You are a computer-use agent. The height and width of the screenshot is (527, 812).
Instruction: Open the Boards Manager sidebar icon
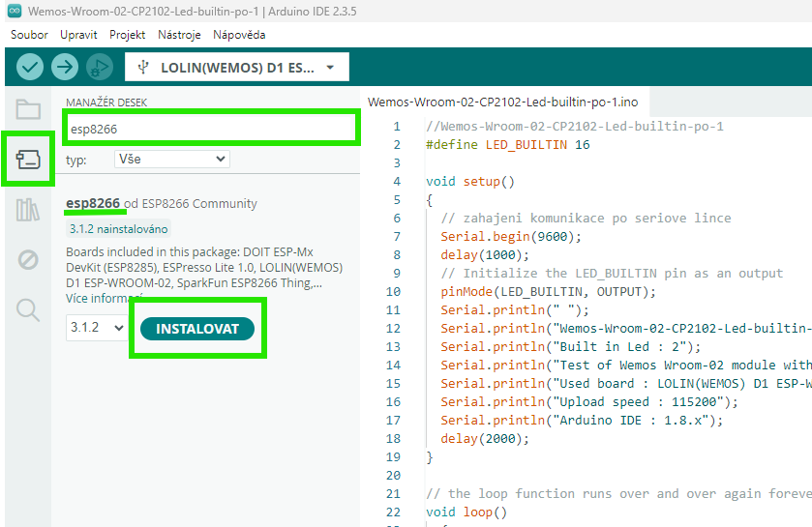click(28, 159)
